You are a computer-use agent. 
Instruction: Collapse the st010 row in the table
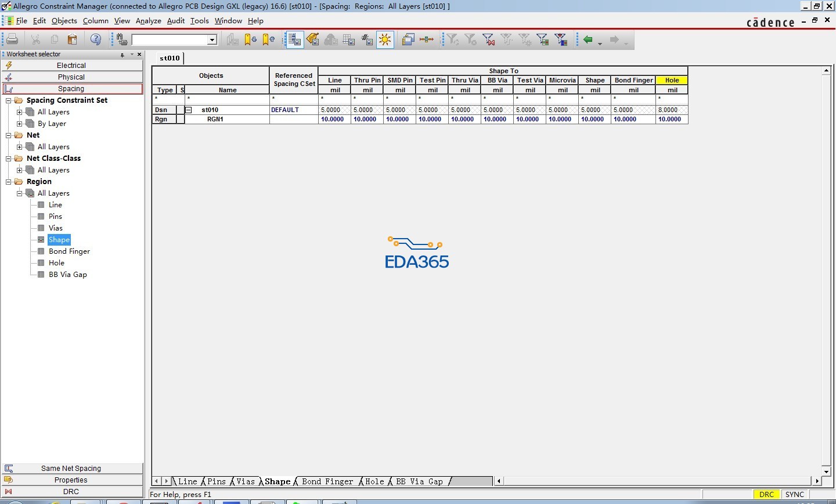coord(189,110)
